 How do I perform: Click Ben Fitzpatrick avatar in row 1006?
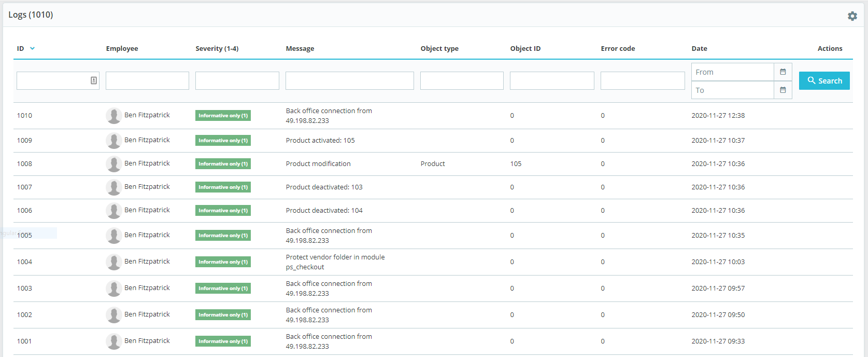pyautogui.click(x=114, y=211)
